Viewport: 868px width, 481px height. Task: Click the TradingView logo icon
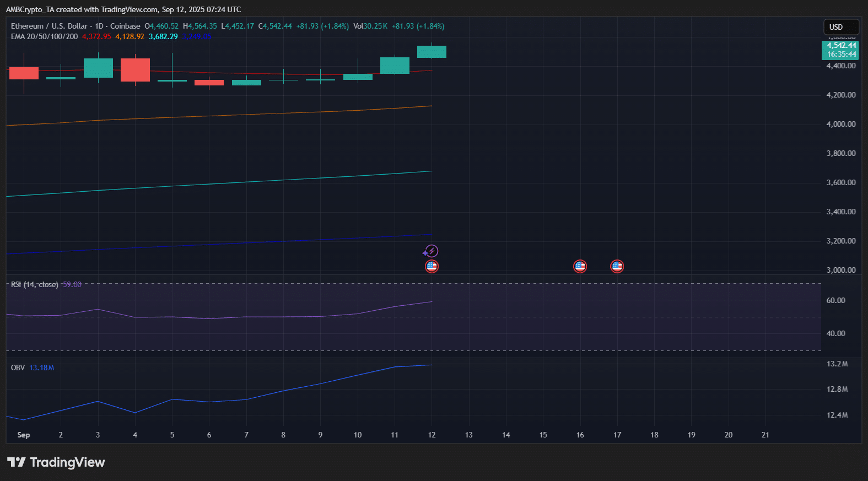(17, 462)
